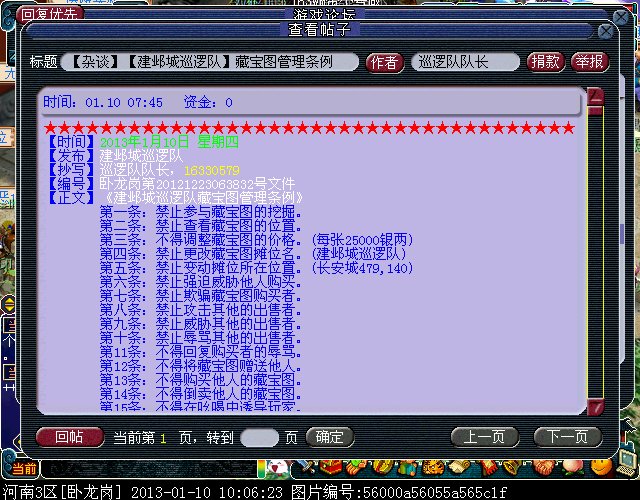Viewport: 640px width, 500px height.
Task: Go to next page with 下一页
Action: point(567,437)
